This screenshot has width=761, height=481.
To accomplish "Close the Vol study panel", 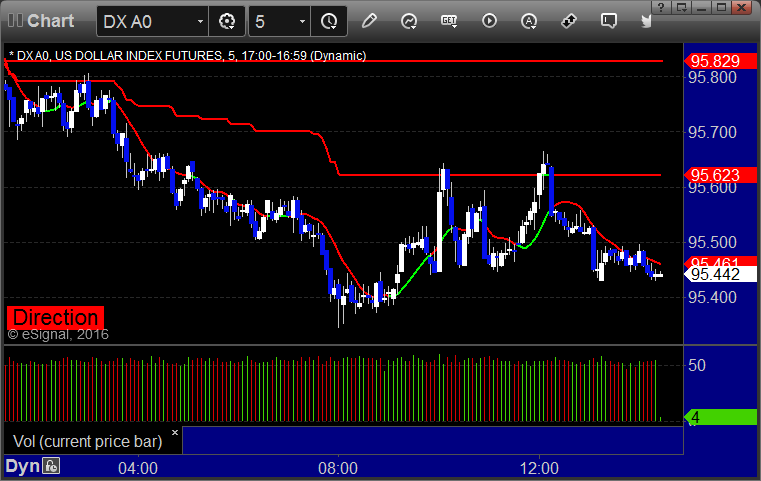I will pos(175,432).
